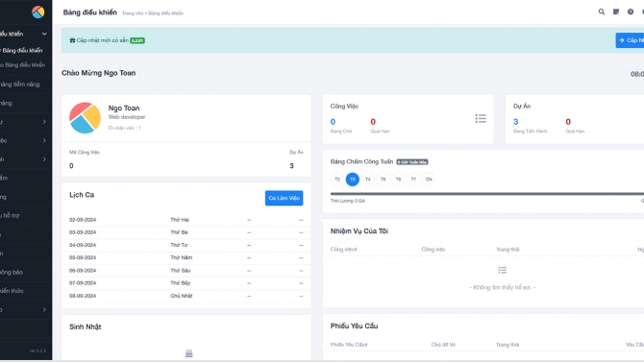The image size is (644, 362).
Task: Click blue '3' Đang Tiến Hành in Dự Án
Action: point(516,122)
